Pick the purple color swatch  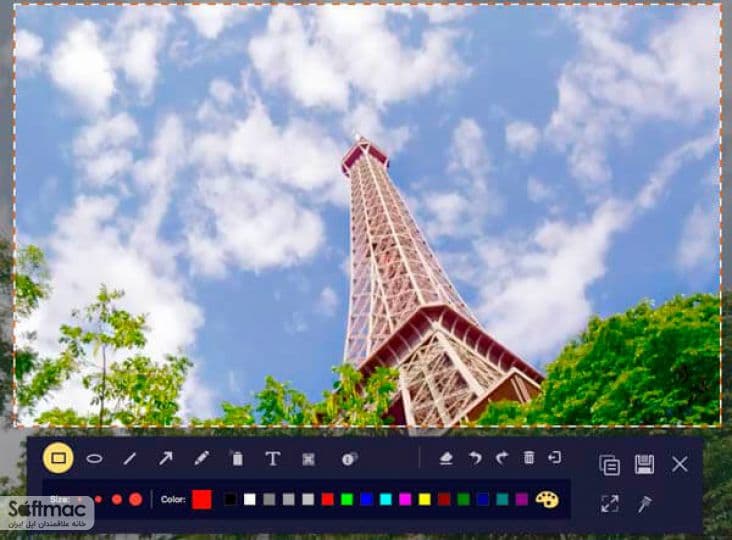coord(521,500)
